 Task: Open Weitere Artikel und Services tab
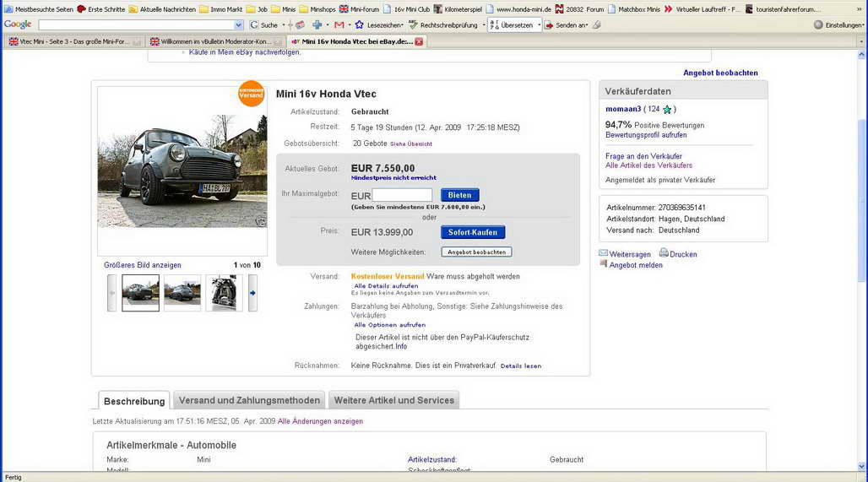pos(393,400)
